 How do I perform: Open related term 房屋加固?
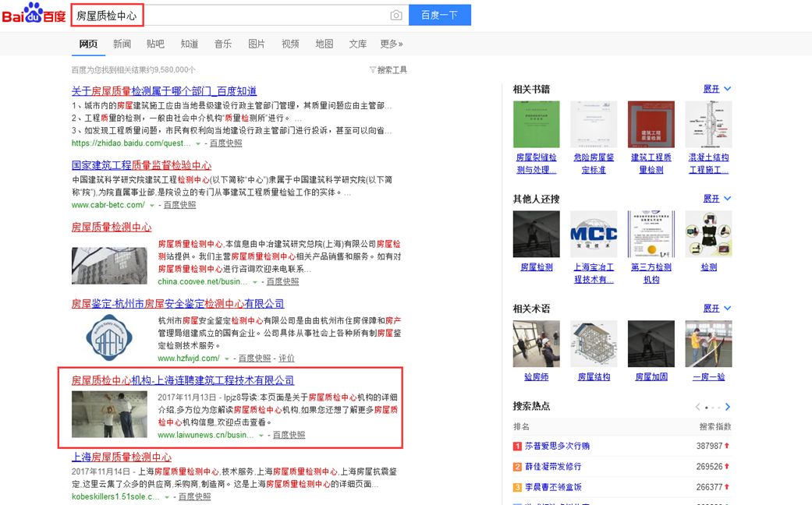click(x=651, y=377)
